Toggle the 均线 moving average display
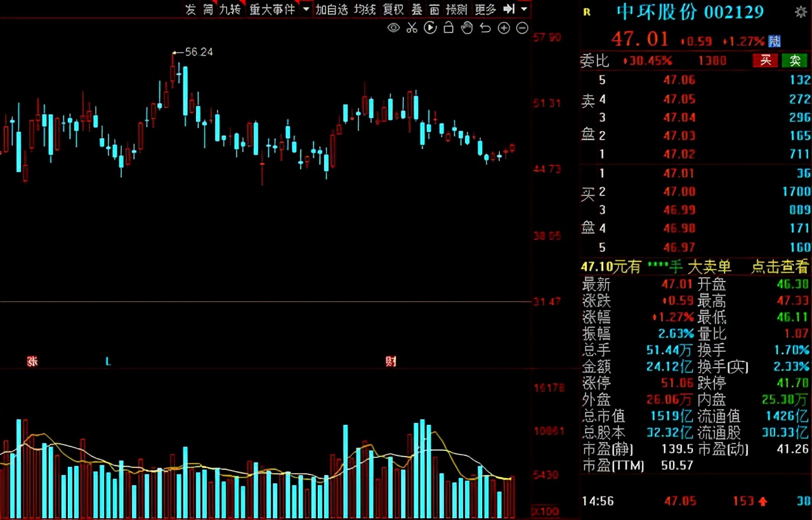 click(365, 10)
